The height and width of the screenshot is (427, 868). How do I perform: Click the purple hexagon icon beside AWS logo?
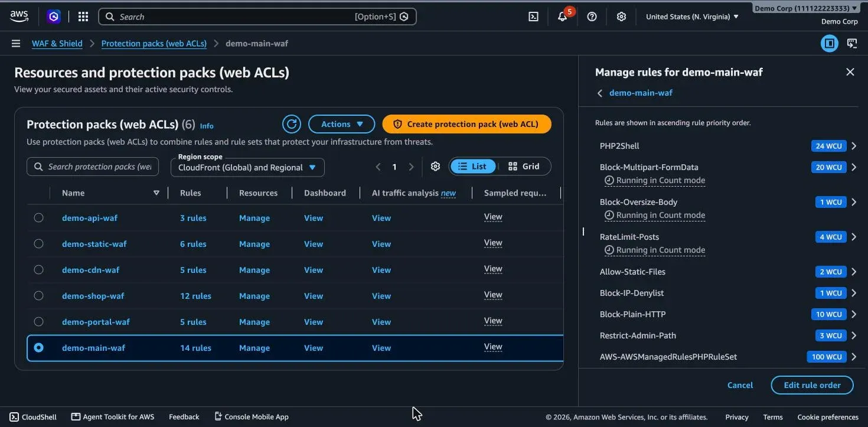tap(54, 17)
